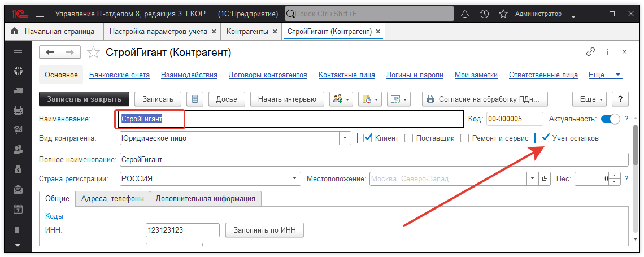This screenshot has width=644, height=257.
Task: Switch to the Адреса, телефоны tab
Action: pyautogui.click(x=112, y=198)
